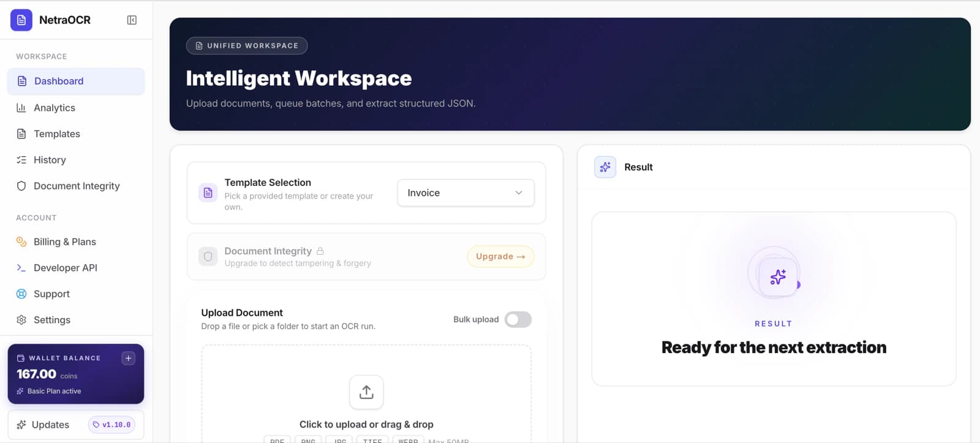The height and width of the screenshot is (443, 980).
Task: Click the v1.10.0 version badge
Action: [x=112, y=425]
